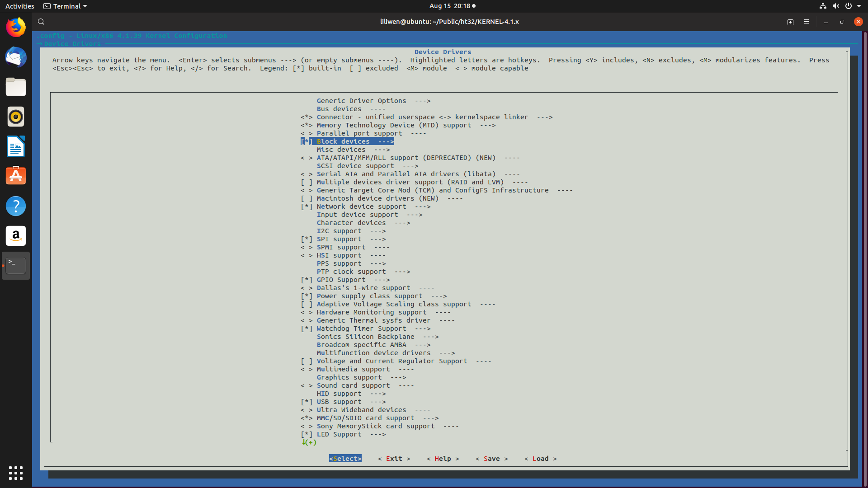The image size is (868, 488).
Task: Click the Save button in menuconfig
Action: [x=492, y=458]
